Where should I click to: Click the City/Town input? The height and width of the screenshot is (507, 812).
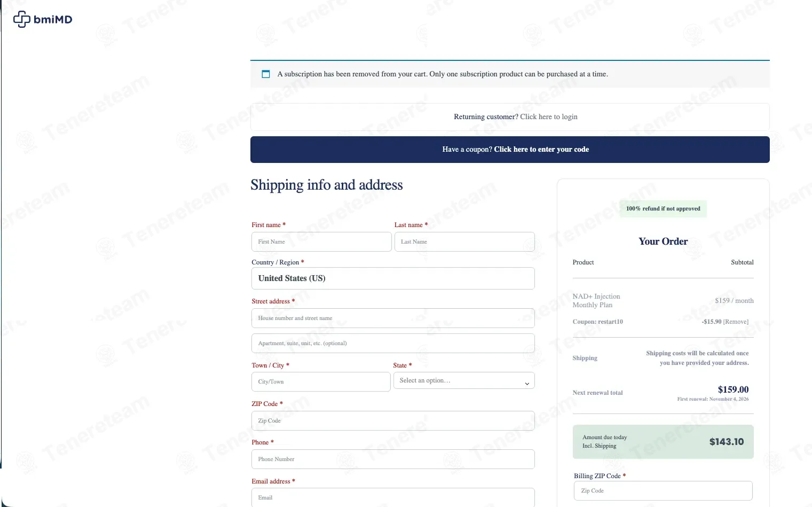point(321,382)
